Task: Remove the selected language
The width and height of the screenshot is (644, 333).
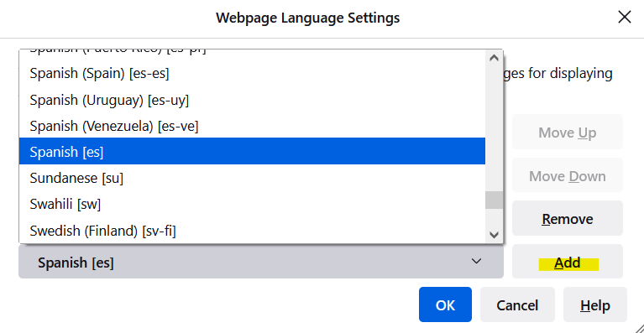Action: tap(568, 219)
